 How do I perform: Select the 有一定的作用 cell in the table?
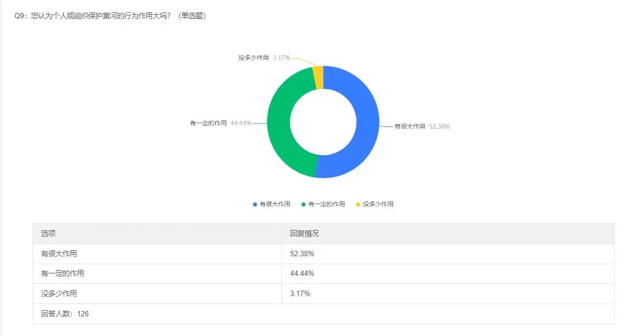click(62, 273)
